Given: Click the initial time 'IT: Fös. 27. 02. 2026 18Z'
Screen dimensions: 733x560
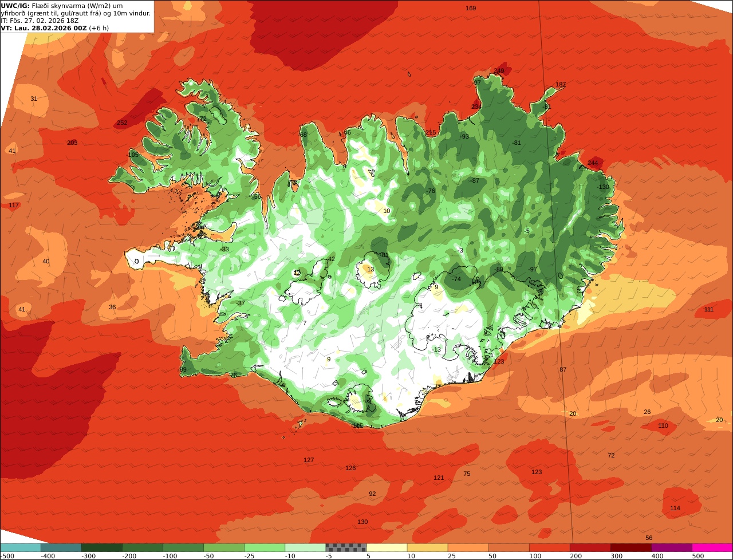Looking at the screenshot, I should pos(40,21).
